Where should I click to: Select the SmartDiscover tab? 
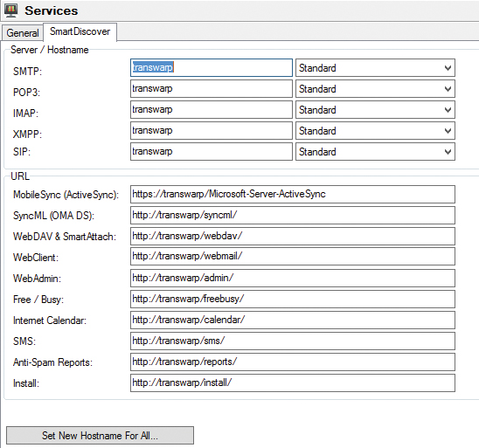(80, 31)
